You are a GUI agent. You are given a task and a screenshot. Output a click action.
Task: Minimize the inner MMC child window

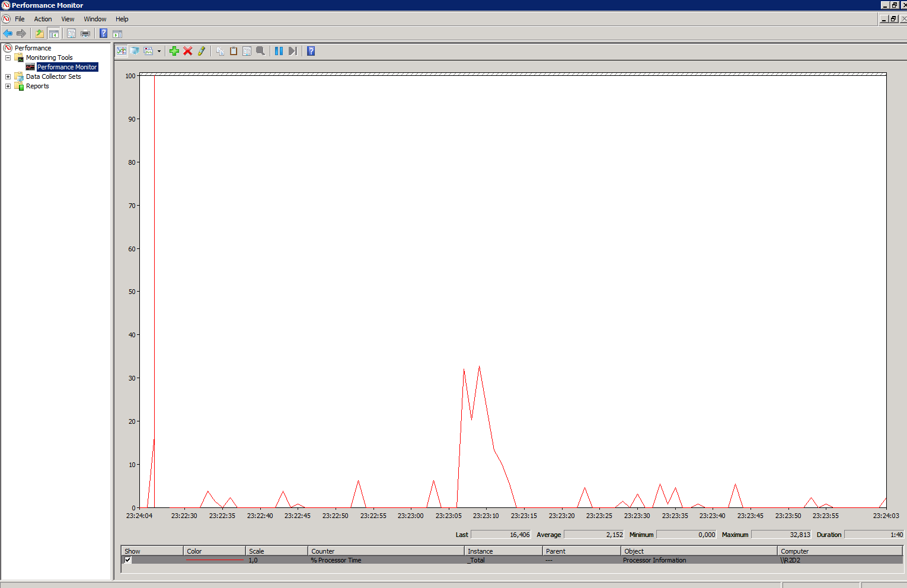click(x=884, y=19)
